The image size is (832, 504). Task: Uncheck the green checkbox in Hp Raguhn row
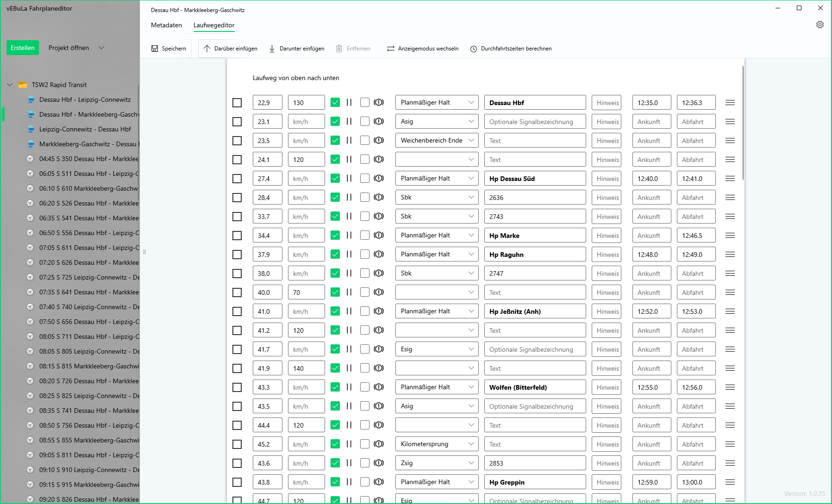click(x=335, y=255)
